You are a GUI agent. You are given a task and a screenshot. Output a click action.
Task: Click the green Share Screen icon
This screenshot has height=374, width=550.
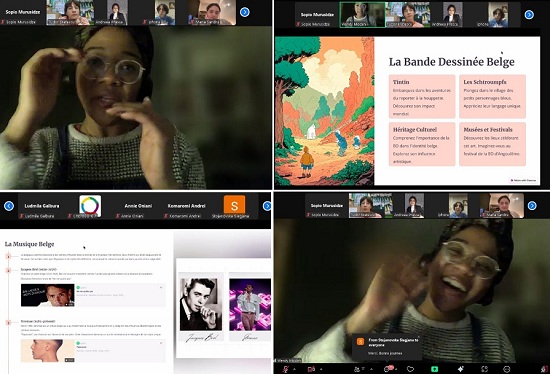click(435, 369)
